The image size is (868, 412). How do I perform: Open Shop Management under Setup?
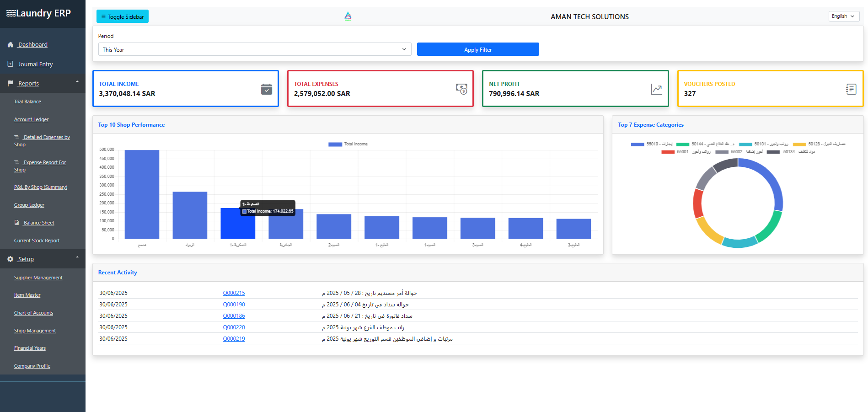(x=35, y=331)
